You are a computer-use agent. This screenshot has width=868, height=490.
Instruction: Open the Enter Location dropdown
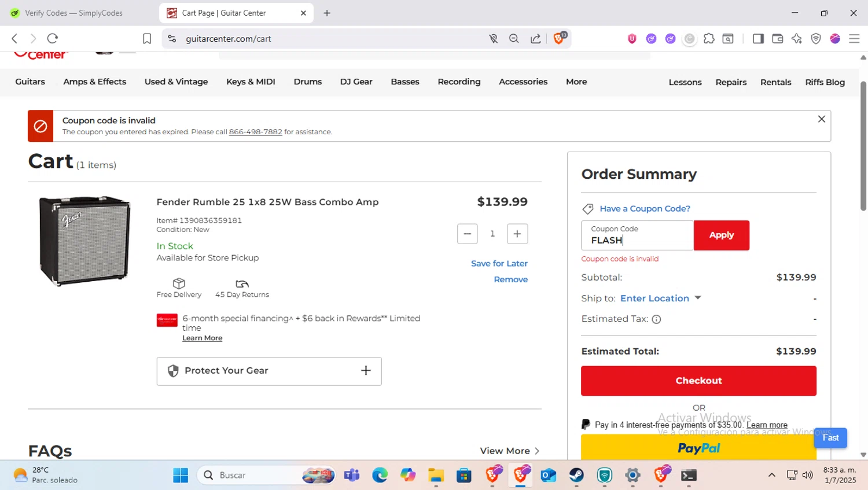click(x=660, y=299)
